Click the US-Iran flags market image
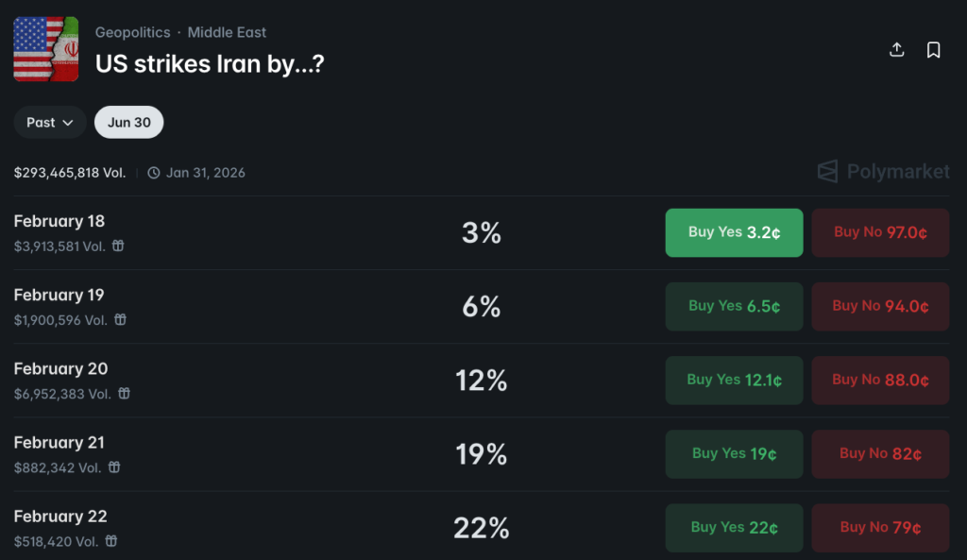Image resolution: width=967 pixels, height=560 pixels. pyautogui.click(x=45, y=49)
